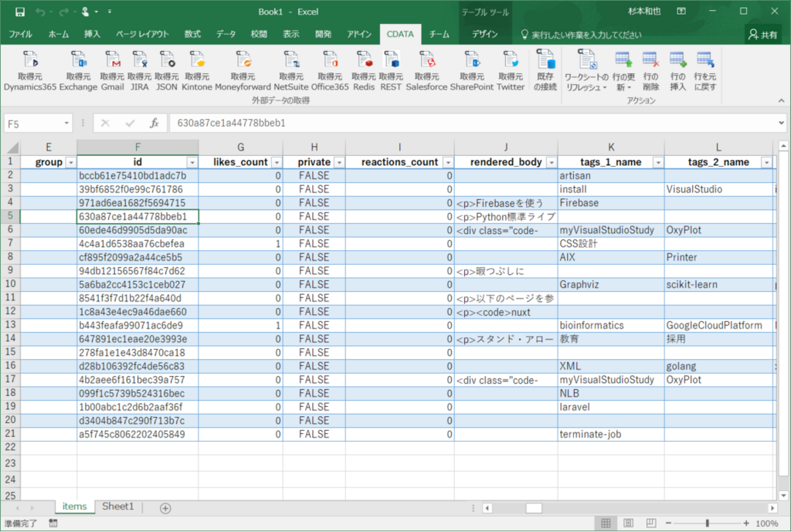The width and height of the screenshot is (791, 532).
Task: Click the zoom out minus button
Action: click(668, 524)
